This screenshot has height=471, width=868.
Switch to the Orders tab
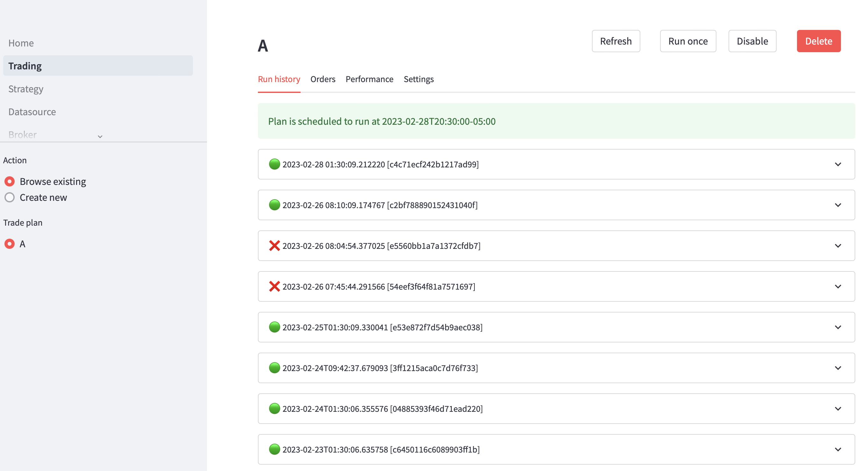323,80
